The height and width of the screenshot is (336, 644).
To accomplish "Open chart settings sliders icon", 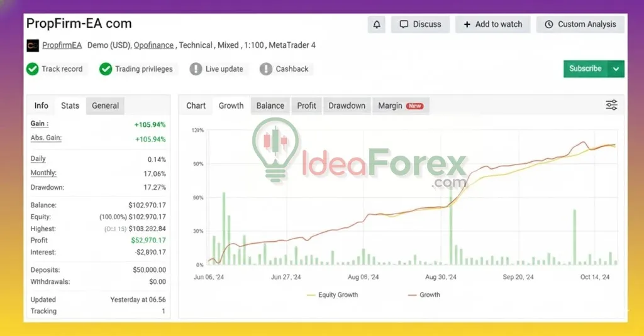I will [611, 105].
